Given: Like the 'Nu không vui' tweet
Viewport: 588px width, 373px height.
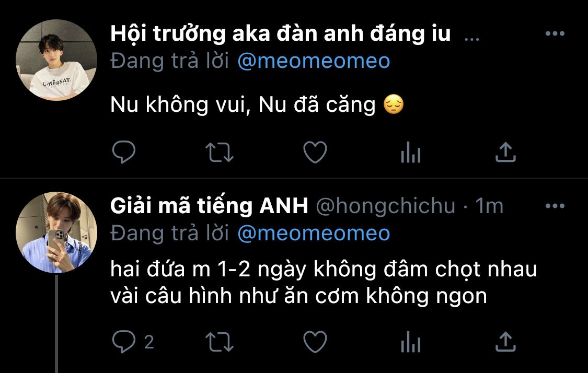Looking at the screenshot, I should tap(315, 152).
